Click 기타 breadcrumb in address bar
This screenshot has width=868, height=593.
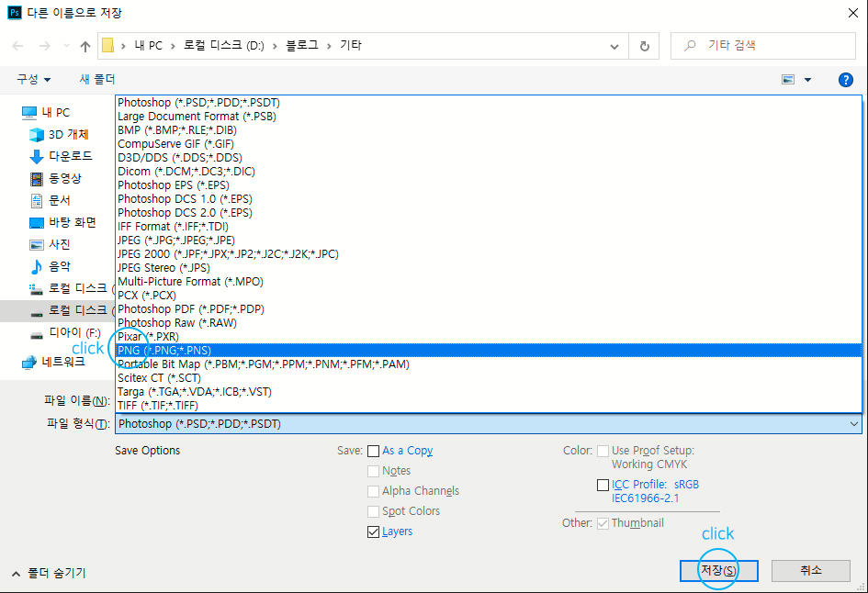point(350,45)
